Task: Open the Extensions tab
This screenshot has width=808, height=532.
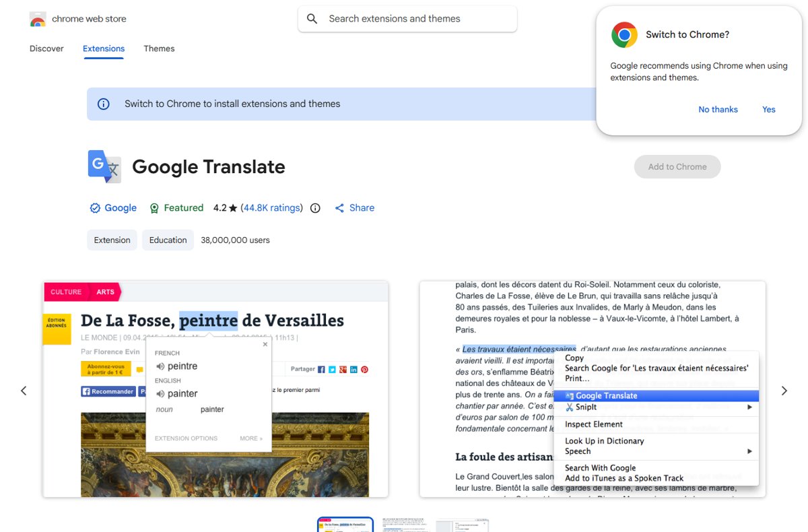Action: click(x=104, y=48)
